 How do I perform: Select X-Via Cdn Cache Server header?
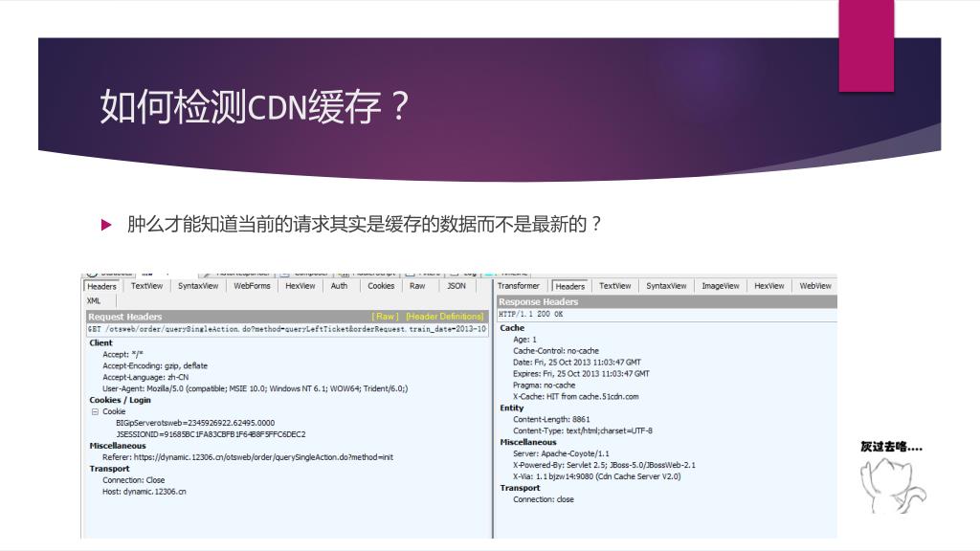597,476
